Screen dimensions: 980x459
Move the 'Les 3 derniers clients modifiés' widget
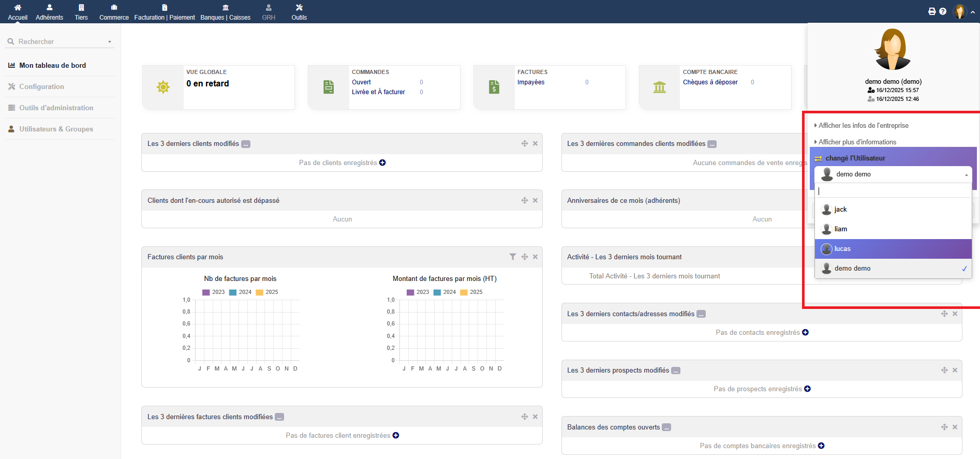525,143
